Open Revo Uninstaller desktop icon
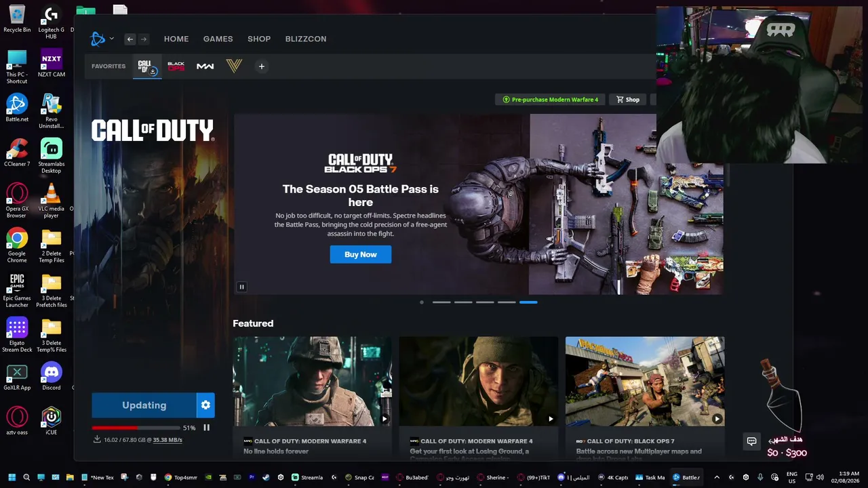The height and width of the screenshot is (488, 868). [51, 111]
